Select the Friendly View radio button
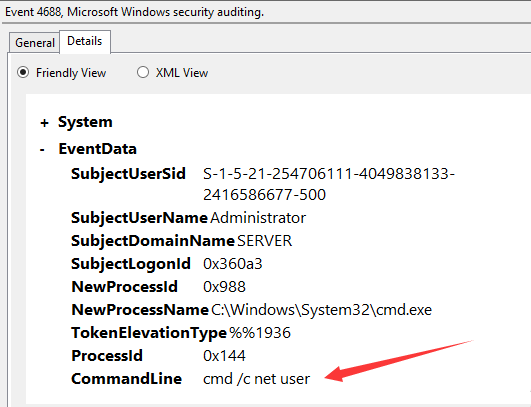 click(x=23, y=72)
